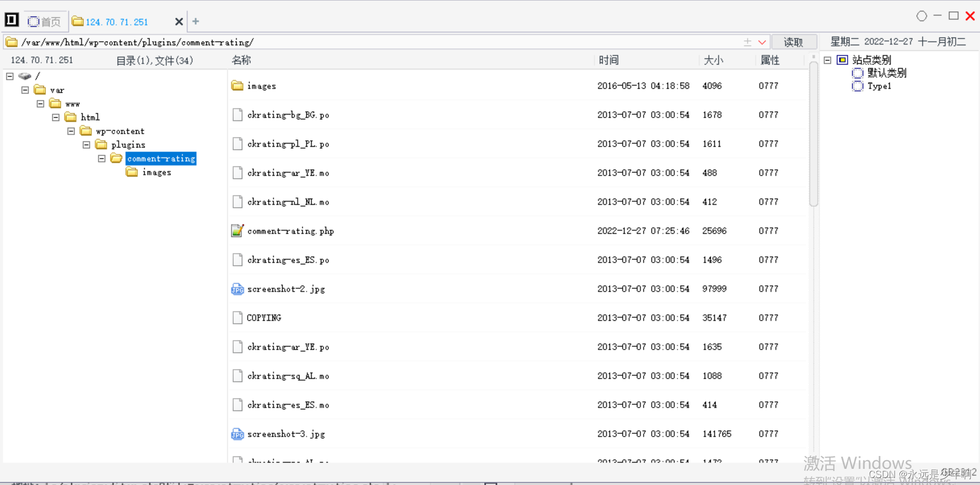
Task: Click the JPG icon of screenshot-2.jpg
Action: coord(237,289)
